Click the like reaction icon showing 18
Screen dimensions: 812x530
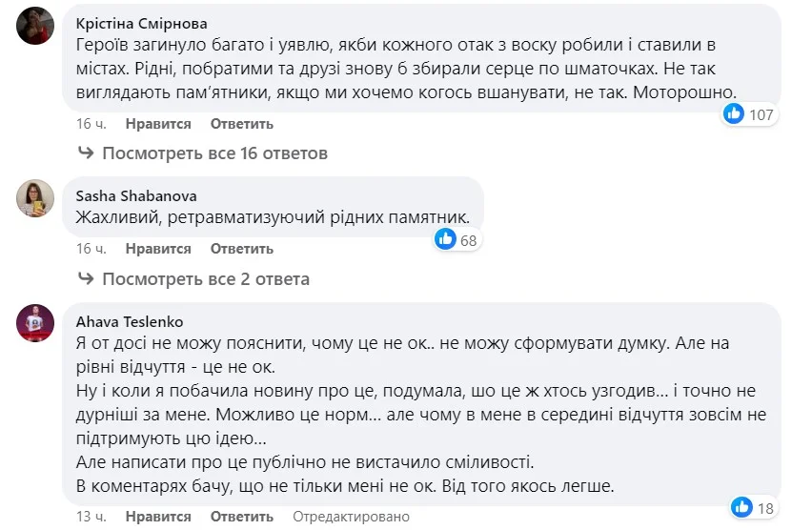(x=742, y=507)
